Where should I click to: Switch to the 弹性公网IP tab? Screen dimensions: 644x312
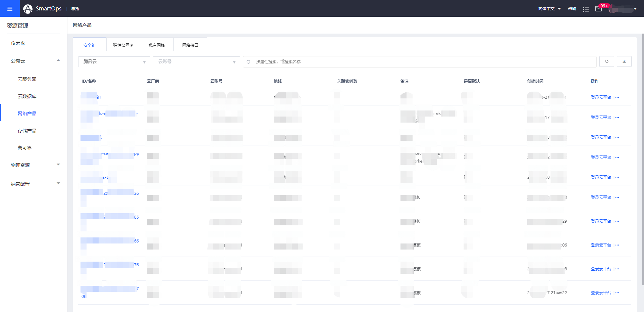pos(123,45)
